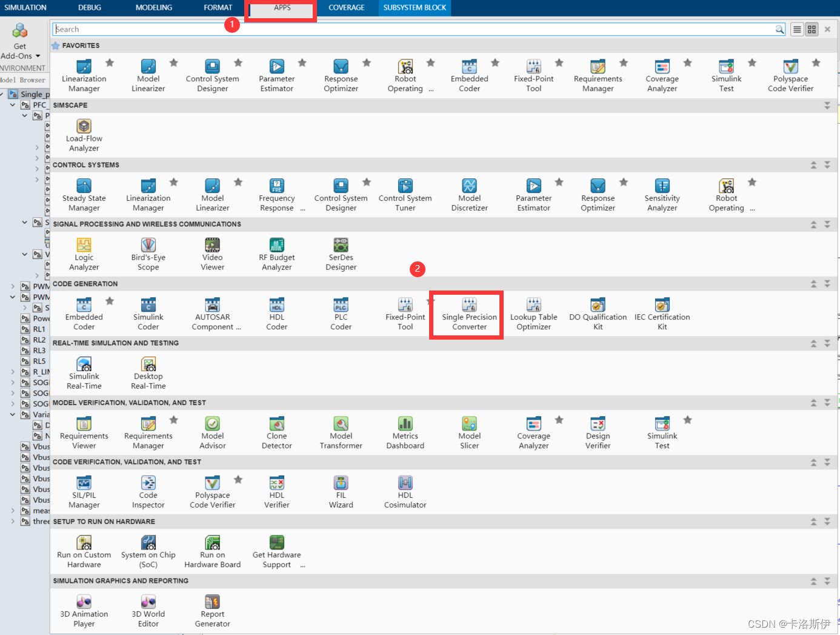The image size is (840, 635).
Task: Launch Simulink Real-Time app
Action: (x=84, y=374)
